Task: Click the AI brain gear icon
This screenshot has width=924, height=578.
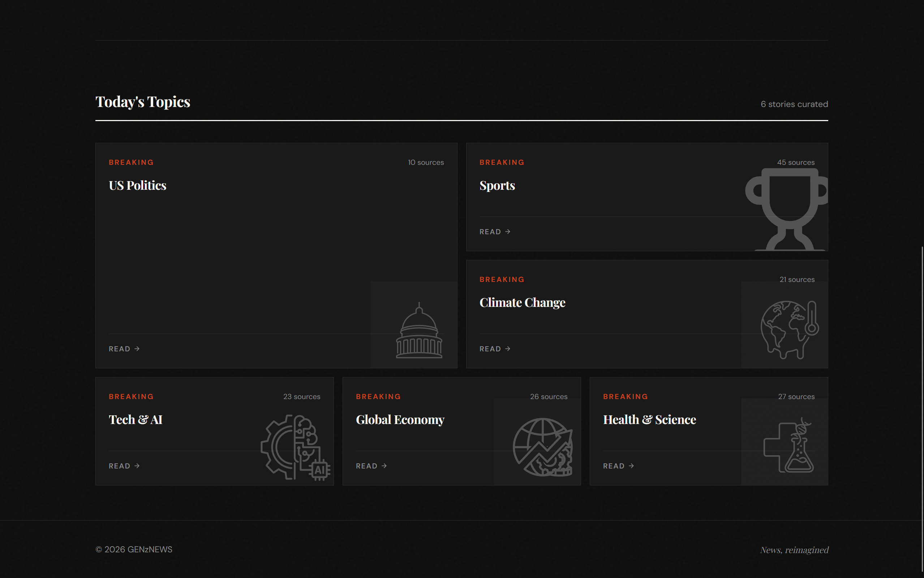Action: [295, 447]
